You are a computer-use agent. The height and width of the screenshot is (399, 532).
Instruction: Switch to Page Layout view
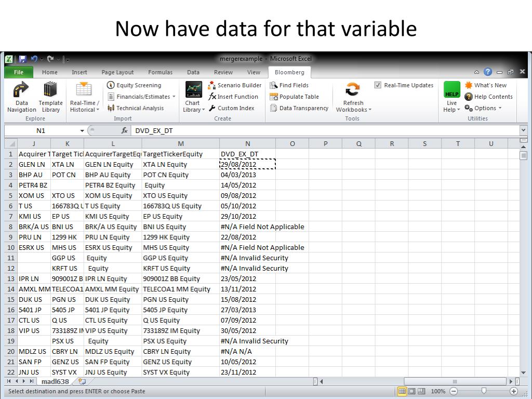tap(411, 391)
